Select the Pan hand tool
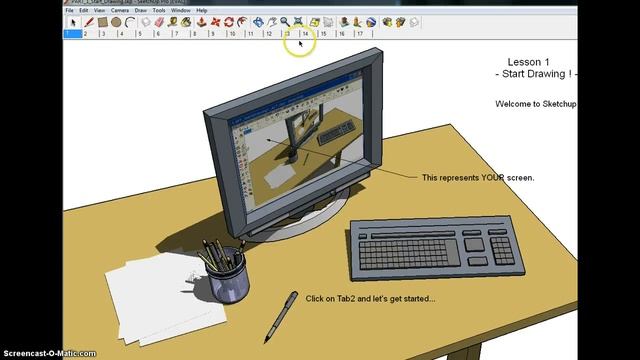Screen dimensions: 640x360 click(271, 22)
